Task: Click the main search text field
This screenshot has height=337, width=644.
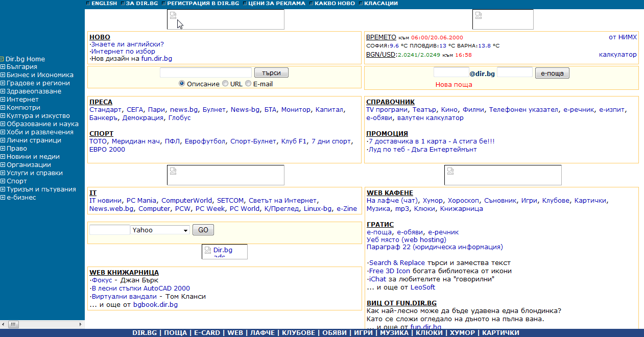Action: point(206,73)
